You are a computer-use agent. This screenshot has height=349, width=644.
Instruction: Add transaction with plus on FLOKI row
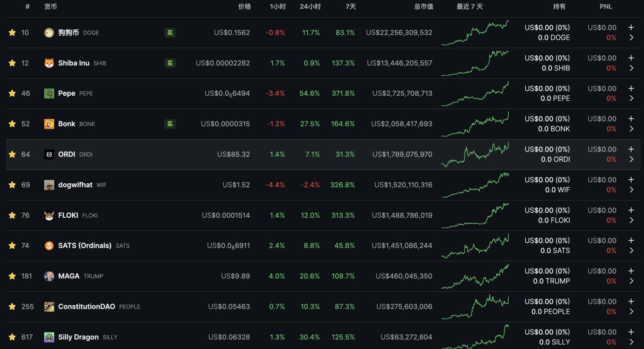coord(631,210)
